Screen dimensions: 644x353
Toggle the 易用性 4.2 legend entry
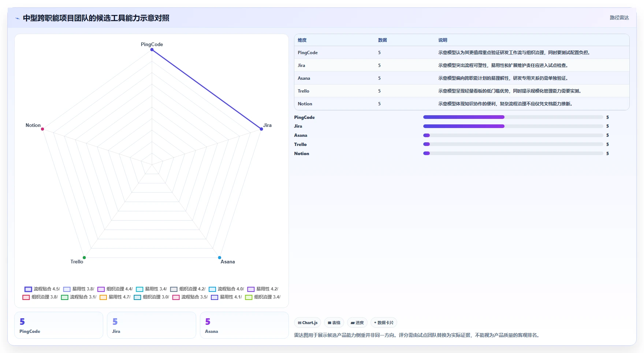(263, 289)
